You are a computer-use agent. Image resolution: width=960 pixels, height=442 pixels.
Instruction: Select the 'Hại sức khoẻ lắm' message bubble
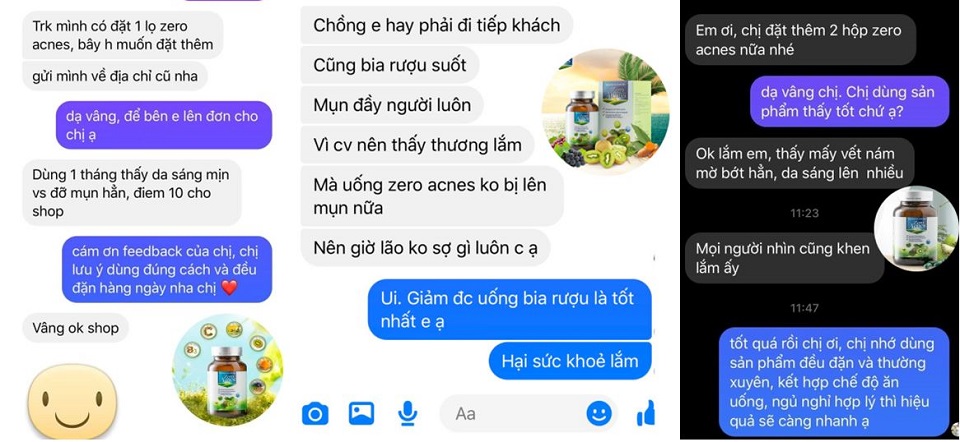(570, 361)
